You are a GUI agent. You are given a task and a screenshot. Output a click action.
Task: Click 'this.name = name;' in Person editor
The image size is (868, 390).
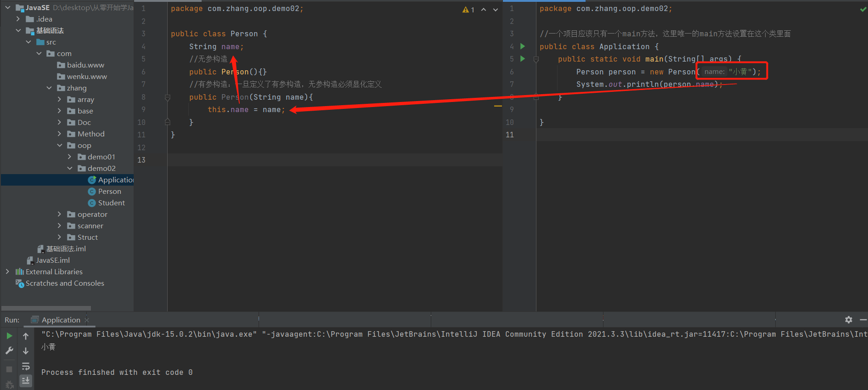246,109
